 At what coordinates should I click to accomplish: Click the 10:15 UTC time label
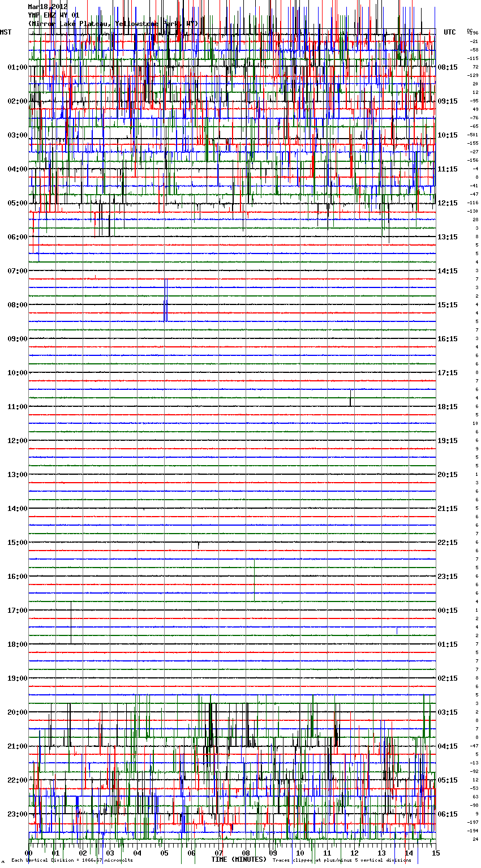448,135
